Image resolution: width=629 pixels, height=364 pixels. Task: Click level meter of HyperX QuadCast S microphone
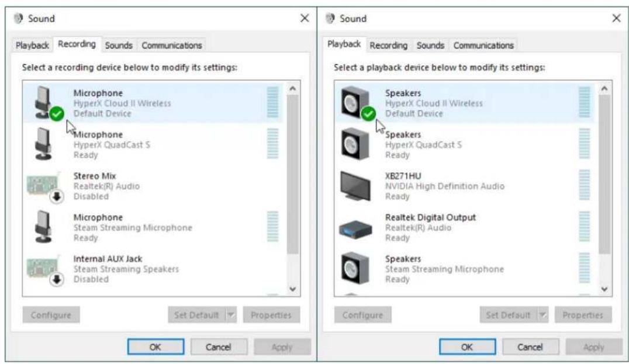tap(273, 144)
